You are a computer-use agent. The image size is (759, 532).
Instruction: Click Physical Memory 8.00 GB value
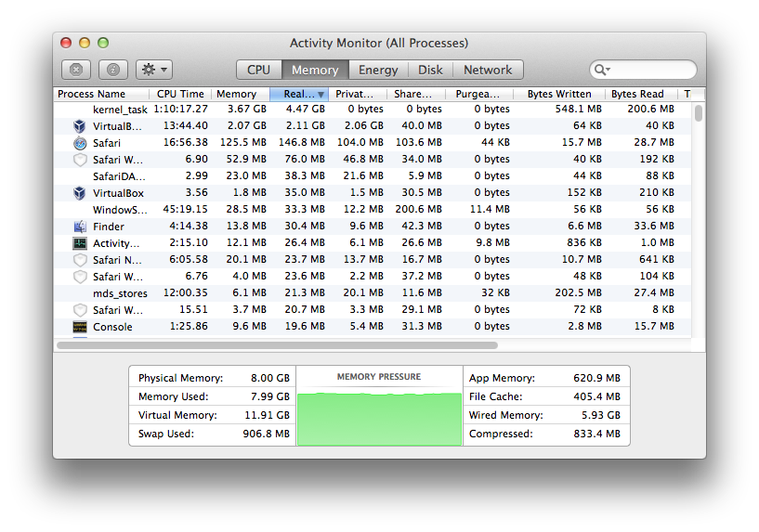270,378
